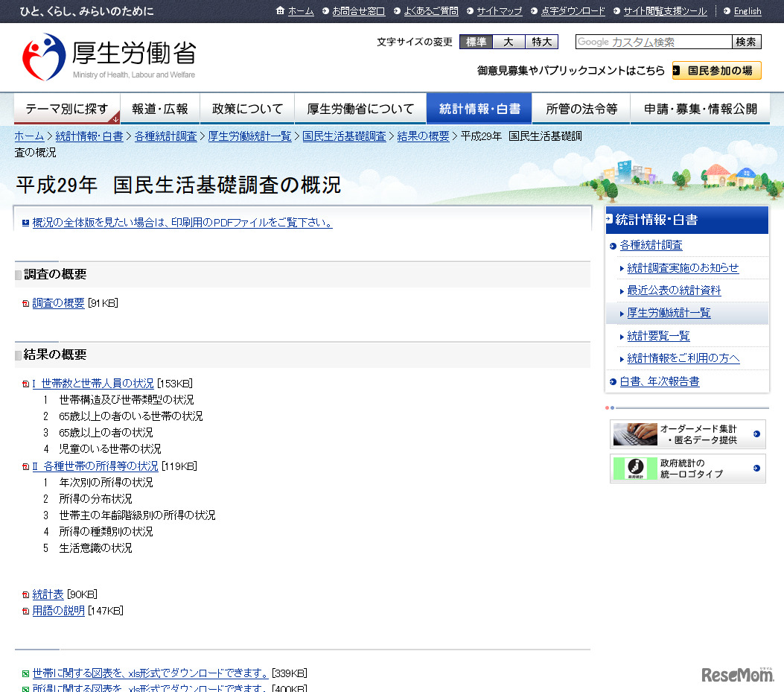The height and width of the screenshot is (692, 784).
Task: Open the オーダーメード集計・匿名データ提供 banner
Action: pos(686,434)
